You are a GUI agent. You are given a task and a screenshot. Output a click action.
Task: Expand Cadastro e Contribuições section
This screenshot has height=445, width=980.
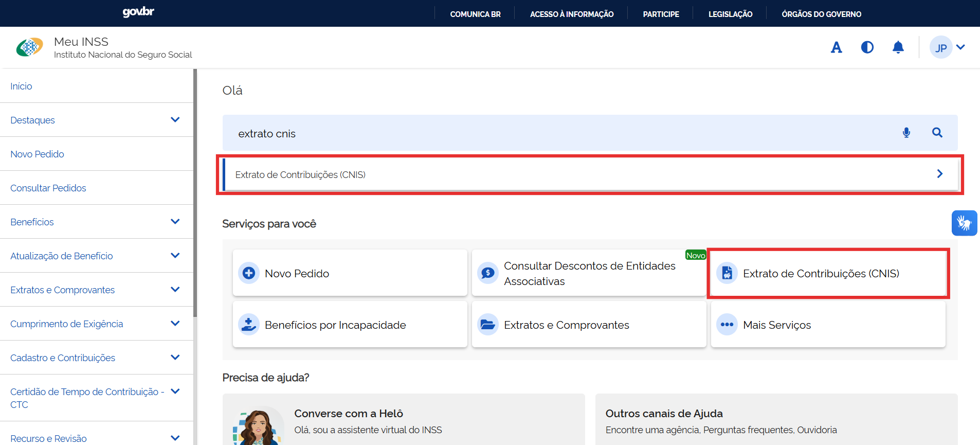click(x=175, y=357)
